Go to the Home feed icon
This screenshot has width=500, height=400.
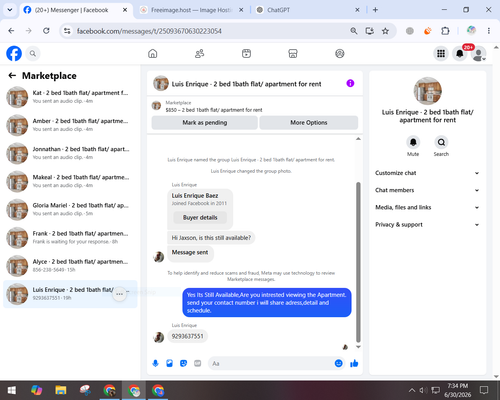[x=153, y=53]
